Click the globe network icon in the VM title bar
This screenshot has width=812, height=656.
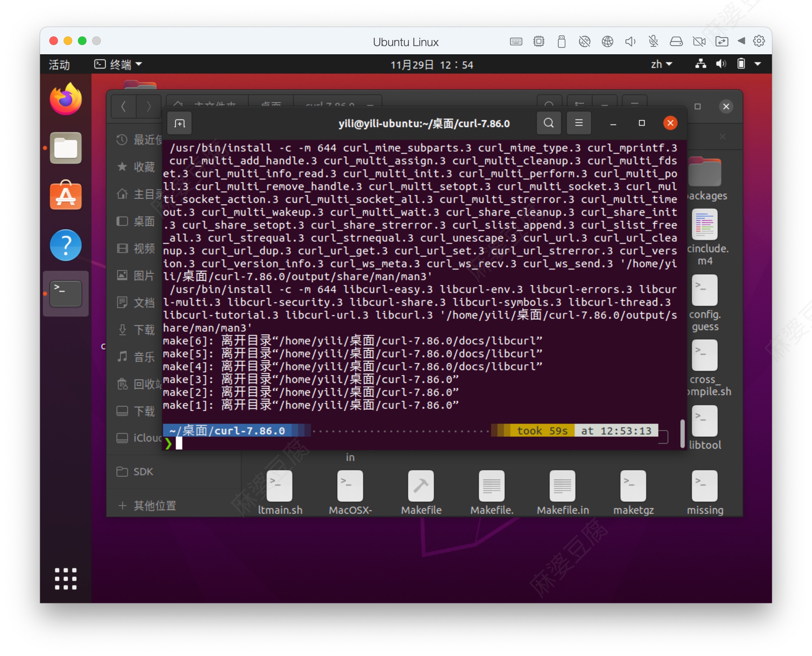607,41
